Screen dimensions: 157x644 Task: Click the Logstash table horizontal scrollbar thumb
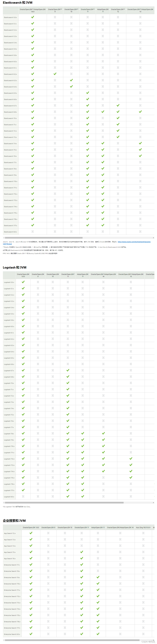(x=64, y=502)
